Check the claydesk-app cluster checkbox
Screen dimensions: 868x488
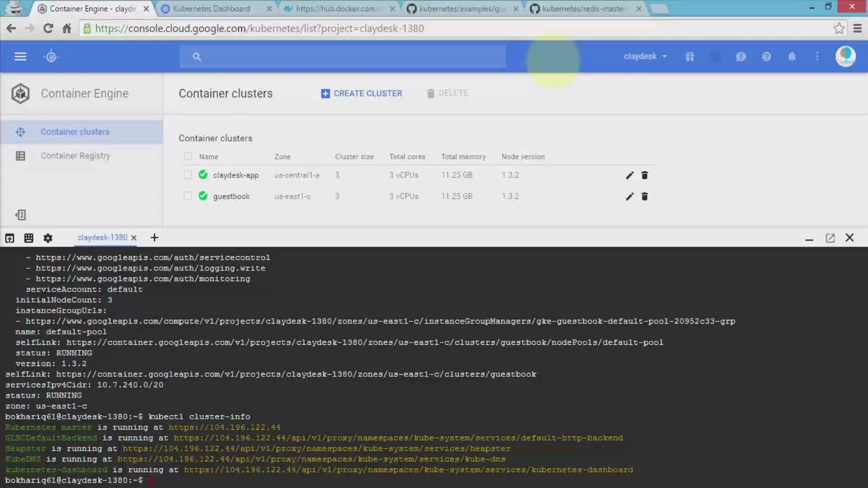click(x=188, y=175)
